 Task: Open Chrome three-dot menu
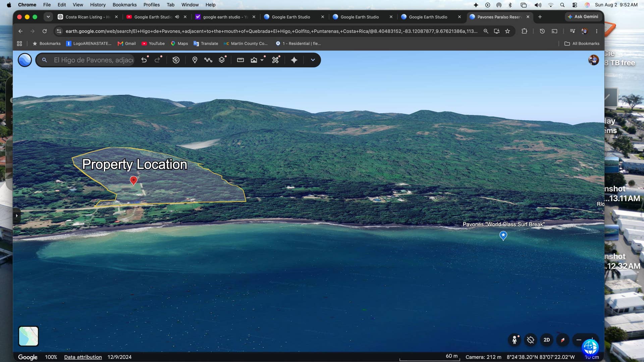coord(597,31)
